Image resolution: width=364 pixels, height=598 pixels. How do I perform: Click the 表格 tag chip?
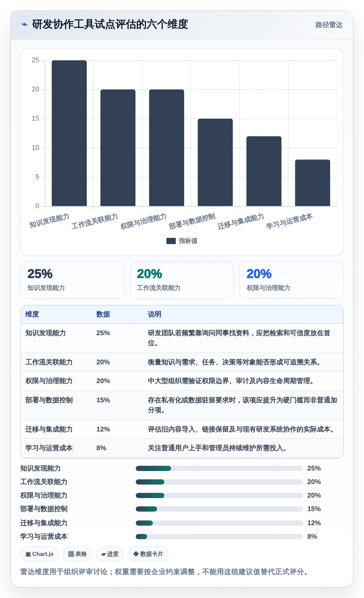[77, 554]
